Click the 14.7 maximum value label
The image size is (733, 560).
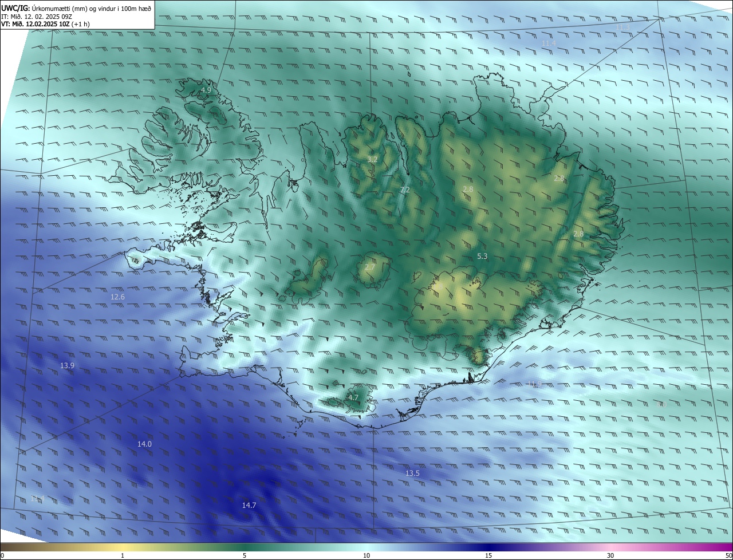[249, 505]
